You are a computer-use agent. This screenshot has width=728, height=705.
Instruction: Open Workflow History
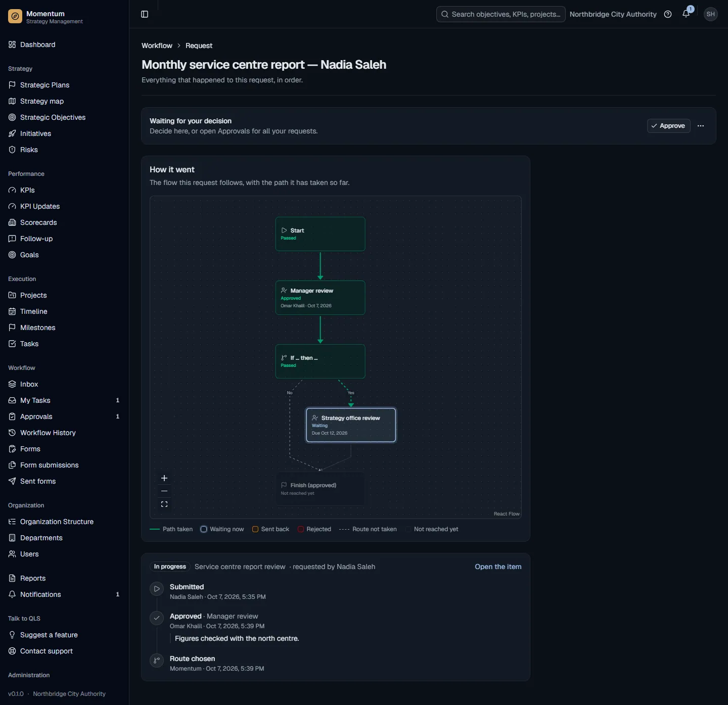click(64, 433)
